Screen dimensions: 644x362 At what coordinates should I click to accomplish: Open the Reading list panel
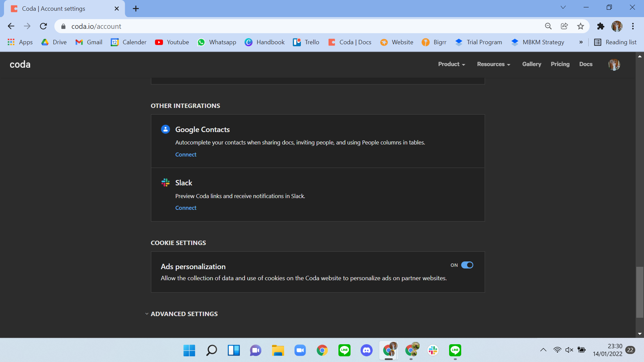[x=615, y=42]
